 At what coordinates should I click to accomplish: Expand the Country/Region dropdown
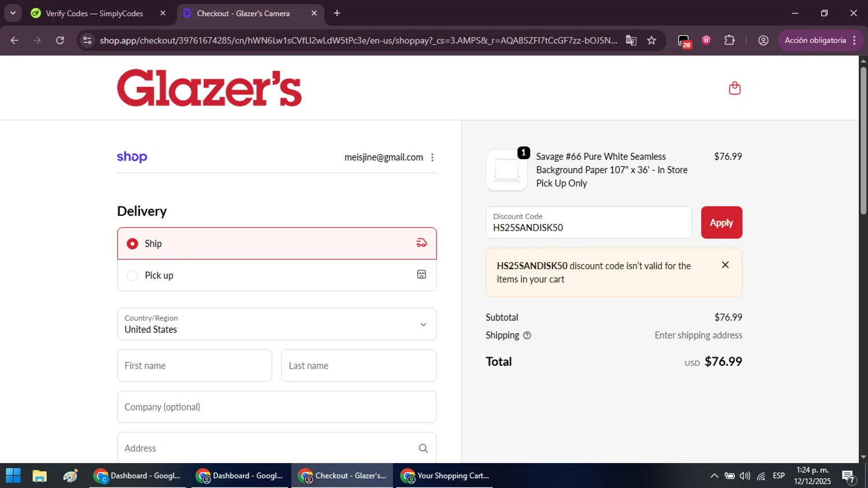tap(277, 324)
